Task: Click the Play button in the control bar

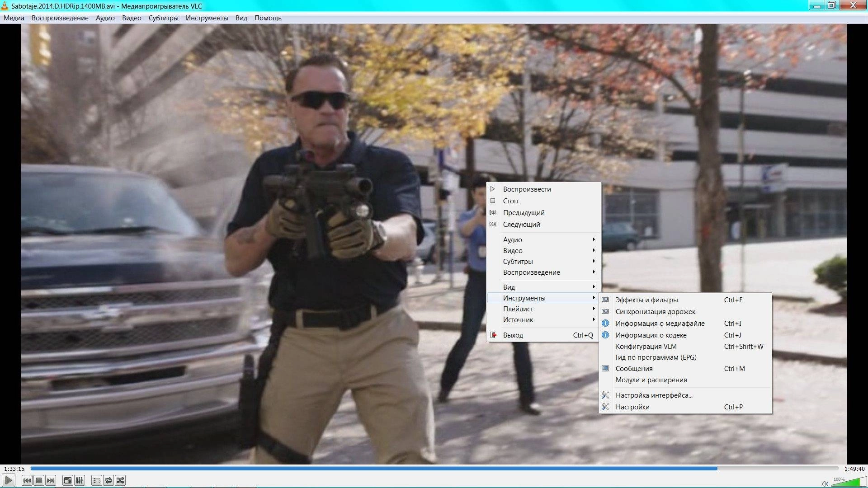Action: pyautogui.click(x=9, y=480)
